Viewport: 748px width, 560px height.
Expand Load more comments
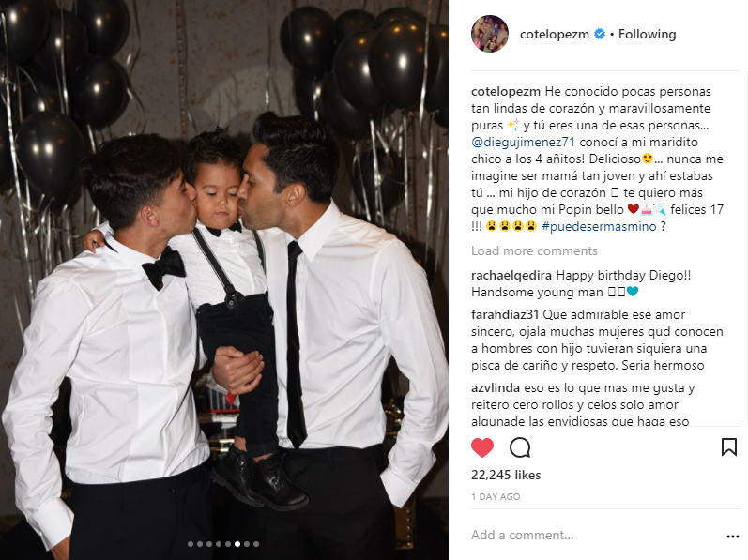[x=534, y=250]
